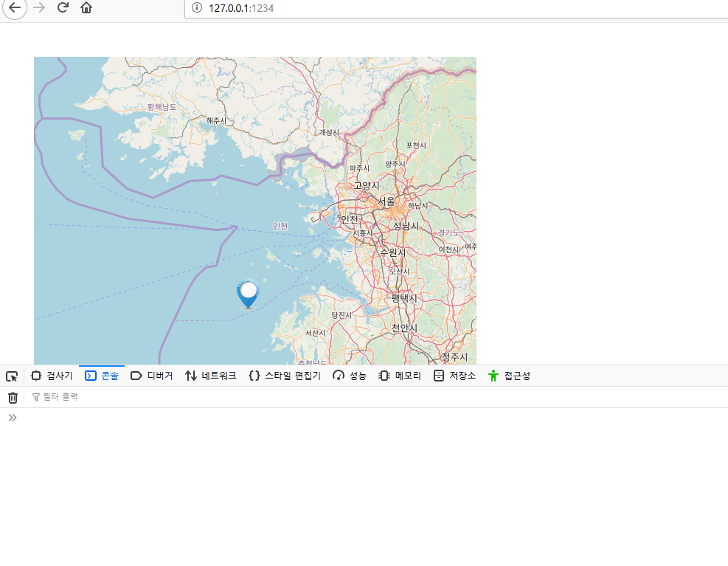Image resolution: width=728 pixels, height=566 pixels.
Task: Click the 서울 label on the map
Action: tap(386, 201)
